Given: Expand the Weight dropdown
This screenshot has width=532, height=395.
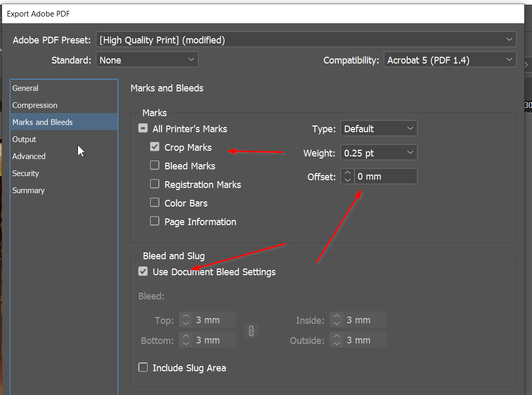Looking at the screenshot, I should (x=378, y=153).
